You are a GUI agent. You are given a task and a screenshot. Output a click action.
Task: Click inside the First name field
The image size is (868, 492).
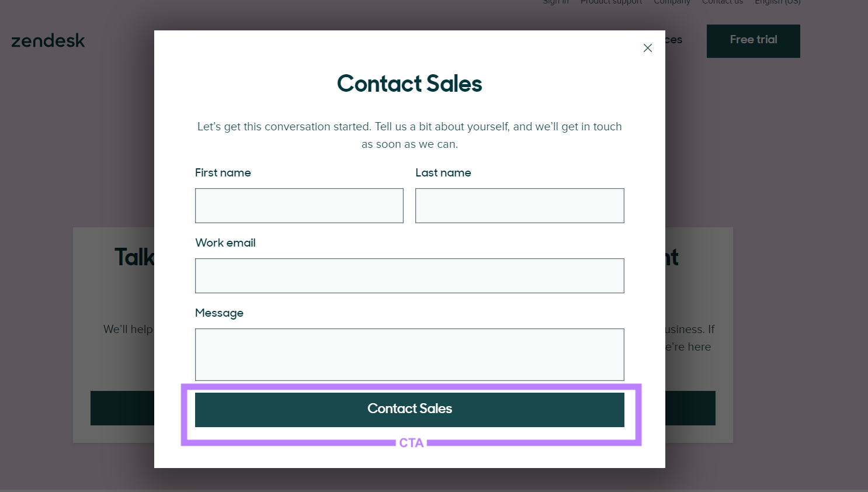(x=298, y=206)
